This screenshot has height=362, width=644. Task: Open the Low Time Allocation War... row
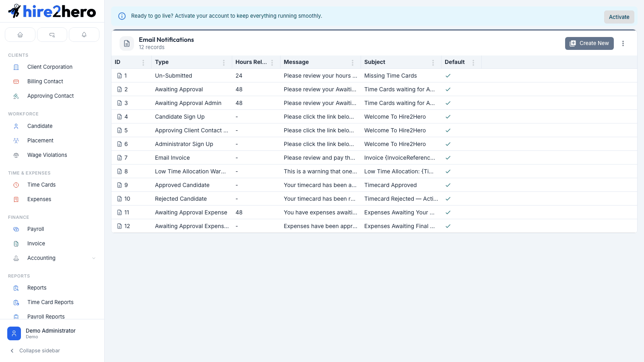374,171
